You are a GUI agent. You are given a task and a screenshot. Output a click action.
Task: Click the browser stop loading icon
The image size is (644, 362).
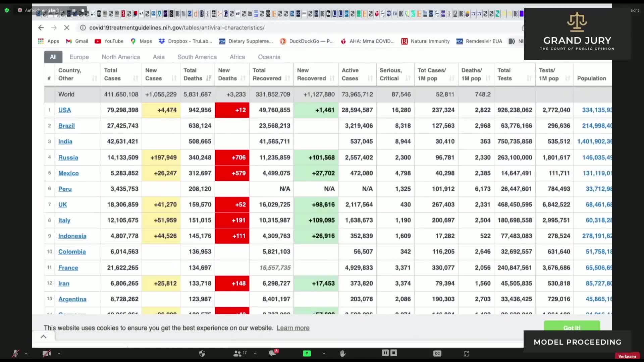[x=67, y=27]
